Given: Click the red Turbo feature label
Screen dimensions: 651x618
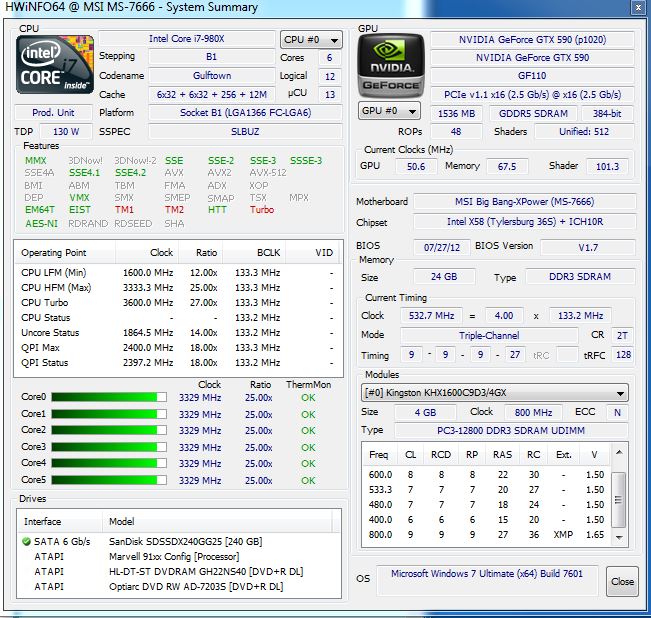Looking at the screenshot, I should point(262,210).
